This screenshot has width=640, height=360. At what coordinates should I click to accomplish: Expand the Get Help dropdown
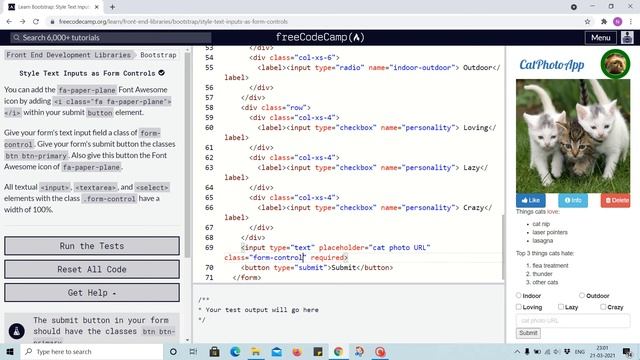92,293
